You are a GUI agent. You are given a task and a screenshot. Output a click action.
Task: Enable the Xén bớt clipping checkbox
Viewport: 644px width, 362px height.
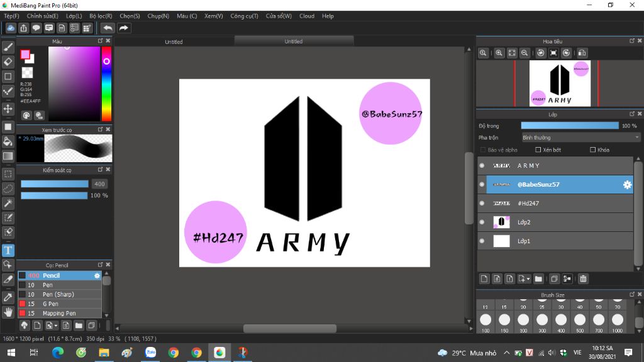[538, 150]
